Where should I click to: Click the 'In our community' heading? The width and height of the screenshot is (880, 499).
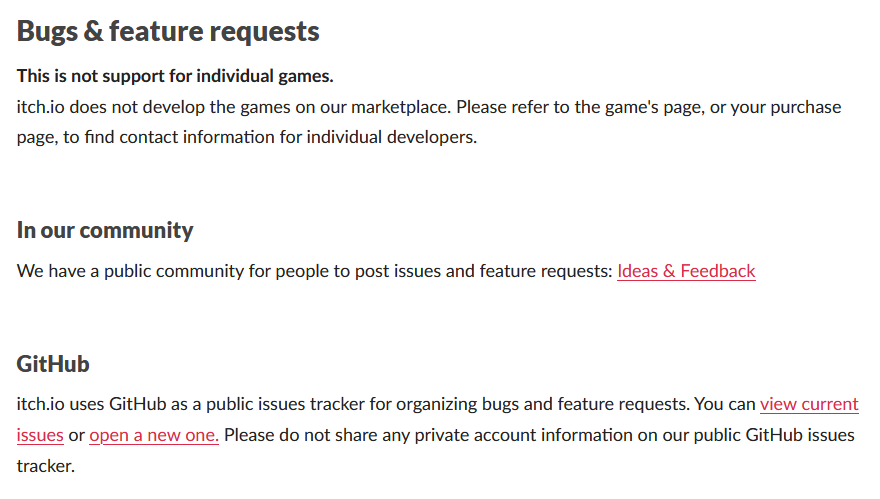pyautogui.click(x=105, y=230)
